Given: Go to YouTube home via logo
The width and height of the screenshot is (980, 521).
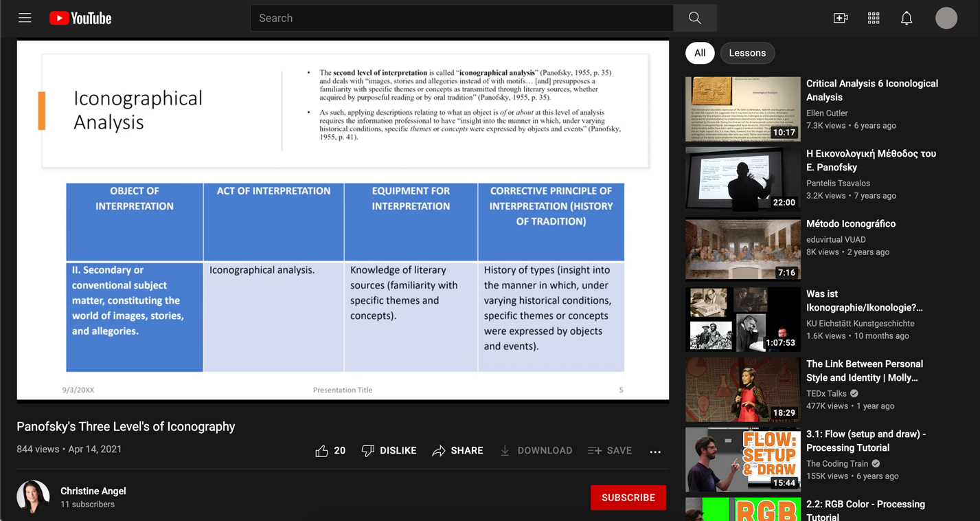Looking at the screenshot, I should click(x=80, y=19).
